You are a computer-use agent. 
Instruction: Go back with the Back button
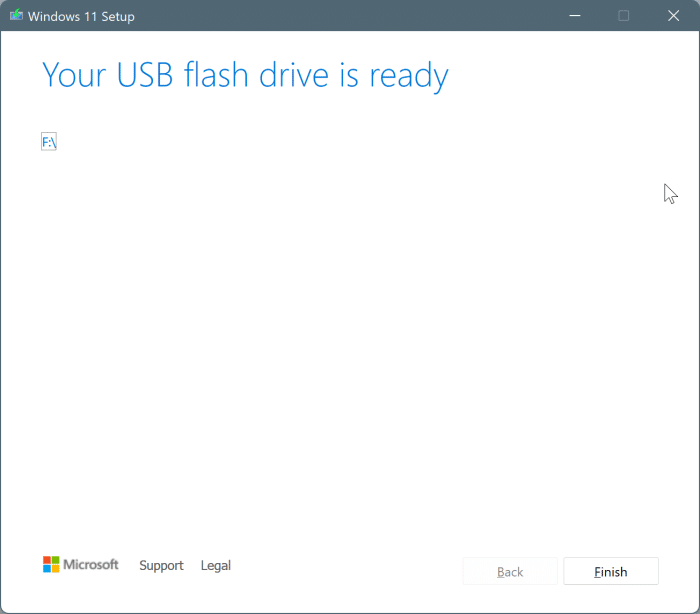[x=510, y=571]
